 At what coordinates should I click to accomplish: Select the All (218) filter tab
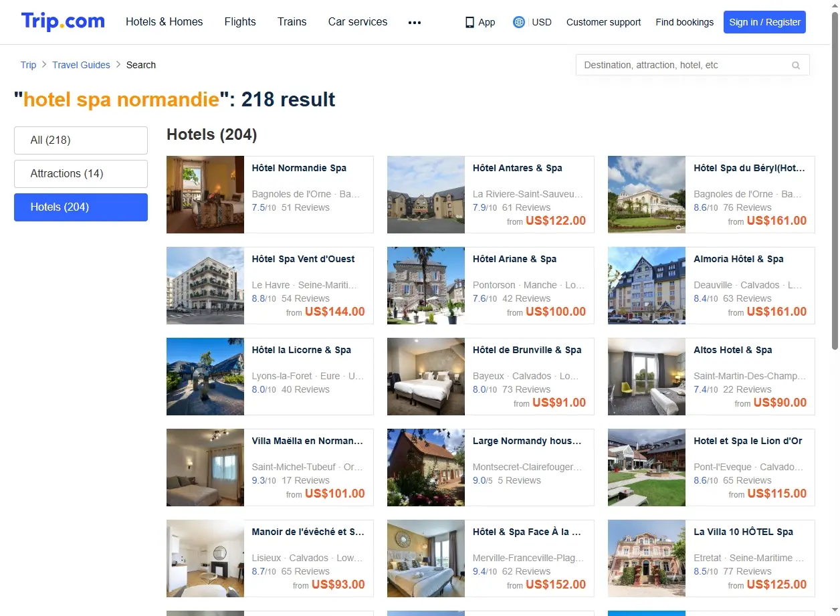81,140
